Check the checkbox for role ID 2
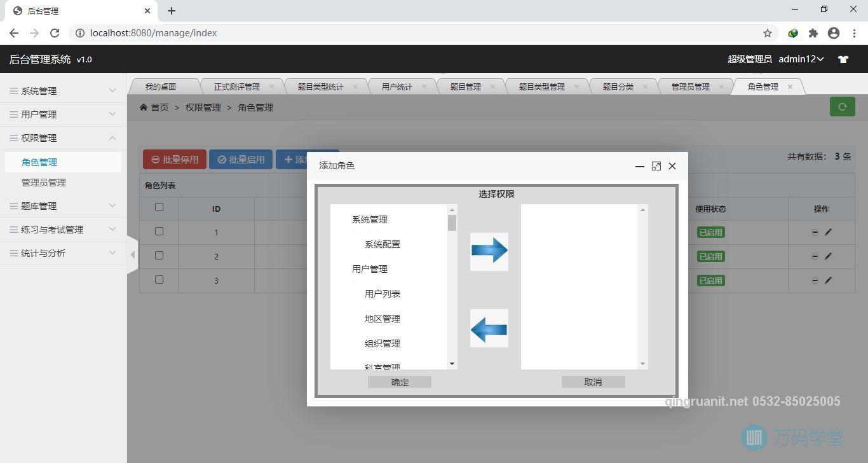 click(159, 256)
